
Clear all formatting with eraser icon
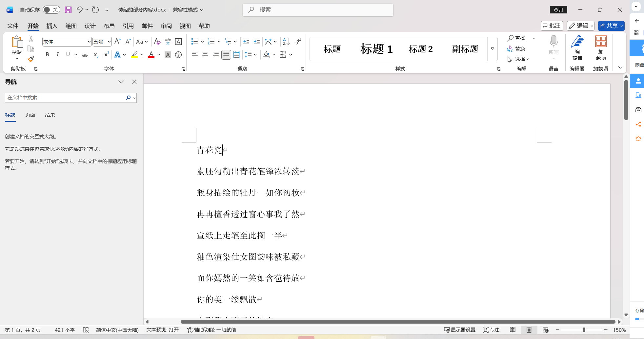(157, 42)
